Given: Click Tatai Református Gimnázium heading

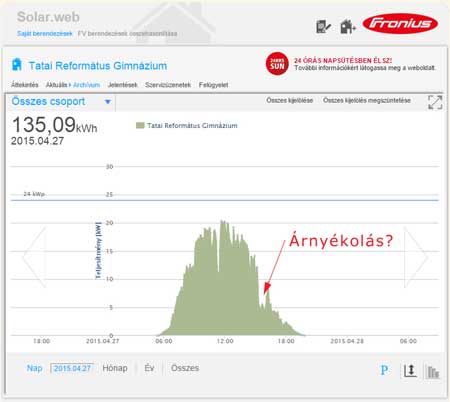Looking at the screenshot, I should (98, 66).
